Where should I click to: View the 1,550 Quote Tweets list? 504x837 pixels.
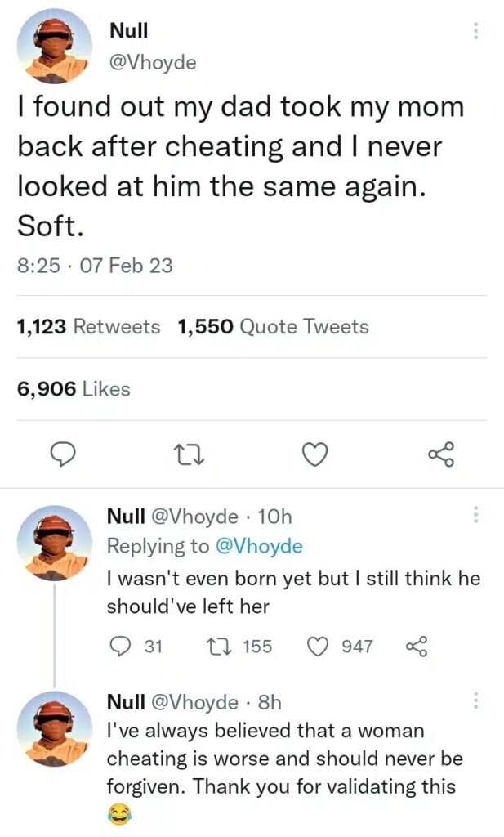pos(273,327)
